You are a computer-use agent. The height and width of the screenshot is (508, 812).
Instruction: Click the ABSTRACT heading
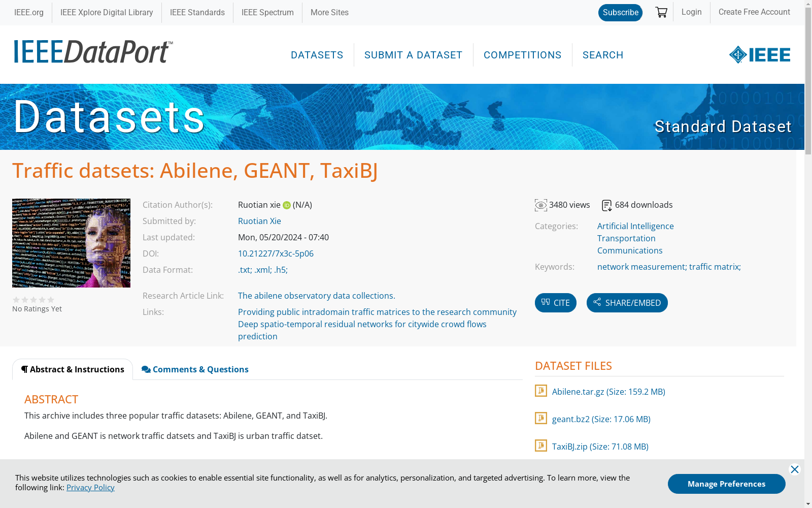pyautogui.click(x=51, y=399)
